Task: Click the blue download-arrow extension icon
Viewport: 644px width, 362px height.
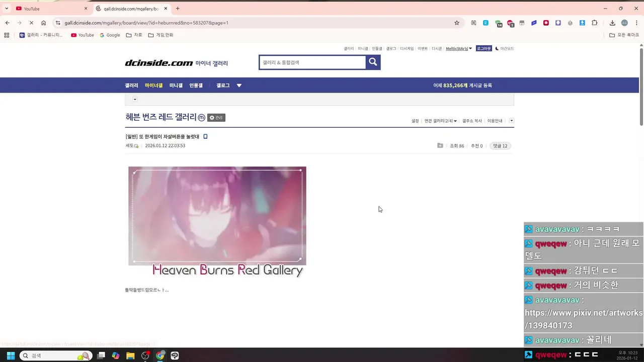Action: point(582,23)
